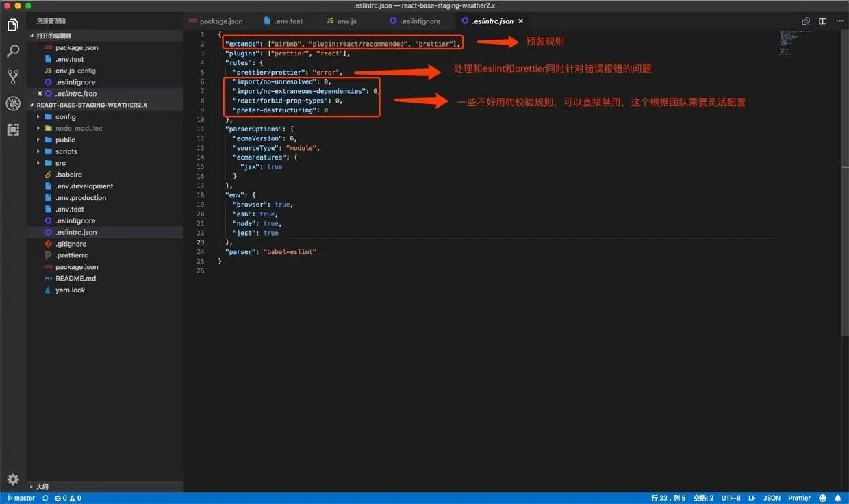Click the sync changes icon next to master
849x504 pixels.
[45, 498]
